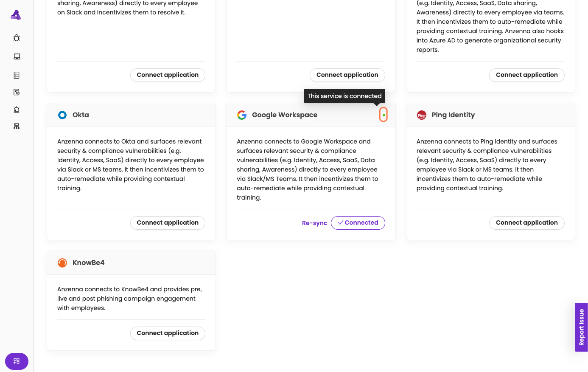Viewport: 588px width, 372px height.
Task: Open the alarm siren alerts icon
Action: pos(17,109)
